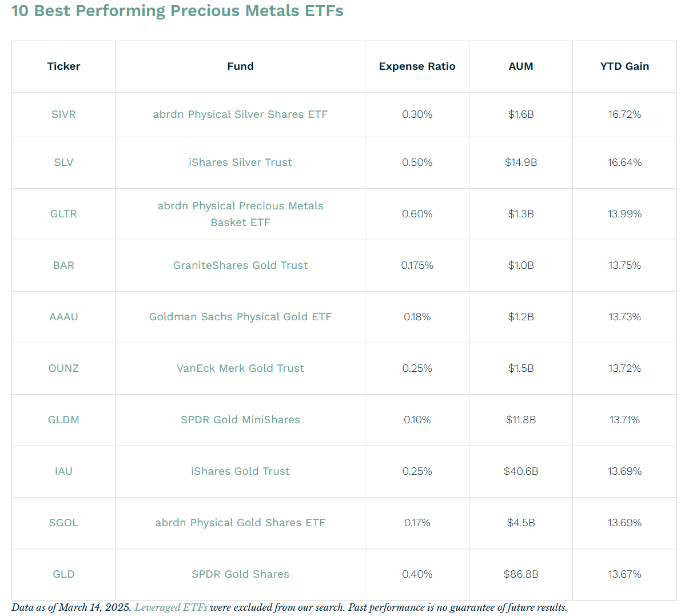Open abrdn Physical Precious Metals Basket ETF
This screenshot has width=681, height=616.
click(240, 206)
